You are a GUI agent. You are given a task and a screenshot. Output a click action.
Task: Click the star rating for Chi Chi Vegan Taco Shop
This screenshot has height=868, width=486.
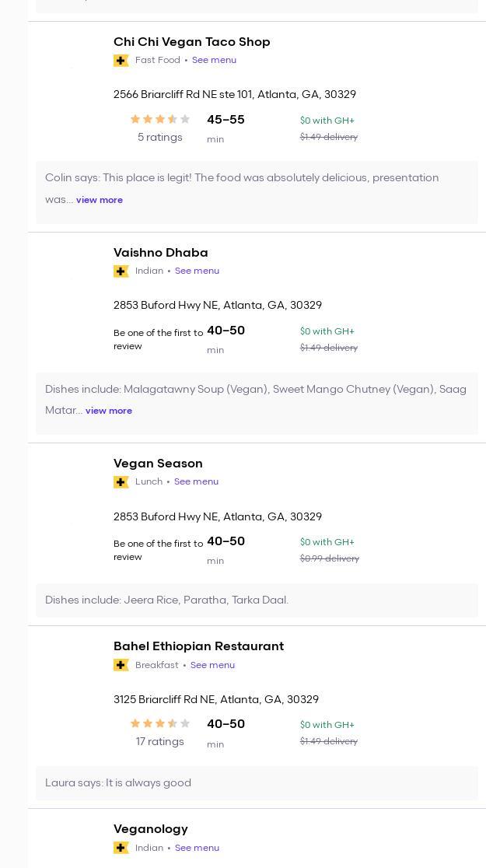[x=159, y=119]
